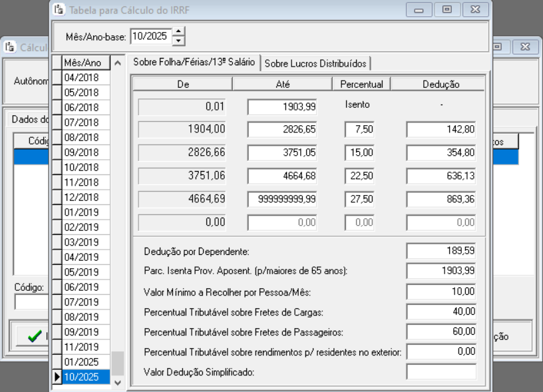The height and width of the screenshot is (392, 543).
Task: Click the 7,50 Percentual field
Action: tap(359, 130)
